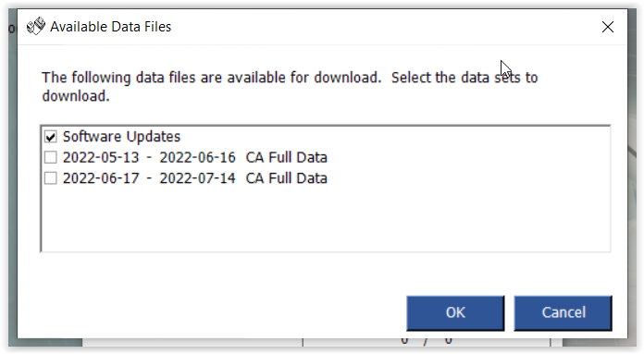The width and height of the screenshot is (644, 354).
Task: Close the Available Data Files dialog
Action: pos(607,27)
